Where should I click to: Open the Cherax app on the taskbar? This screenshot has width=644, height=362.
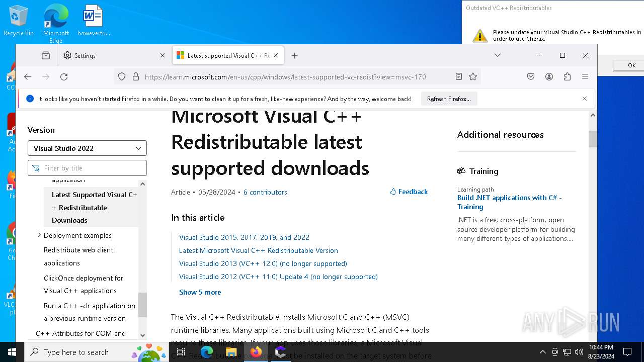pos(281,352)
